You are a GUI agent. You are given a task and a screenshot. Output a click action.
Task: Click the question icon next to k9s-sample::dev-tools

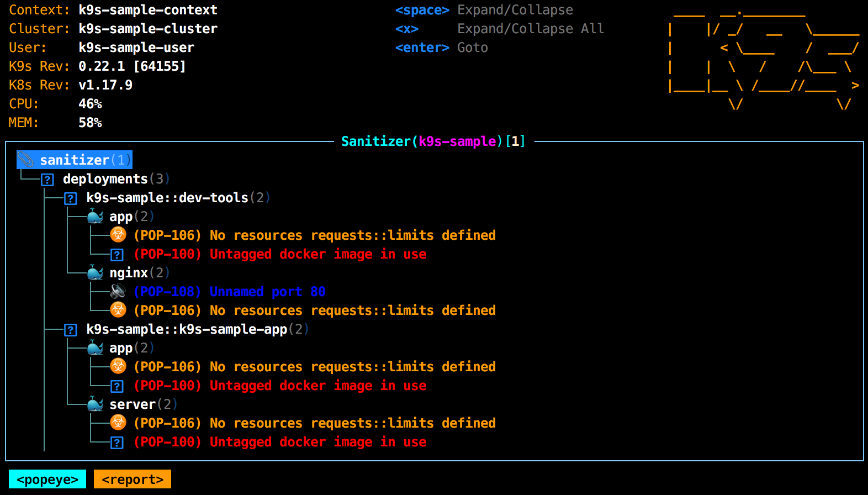[71, 198]
